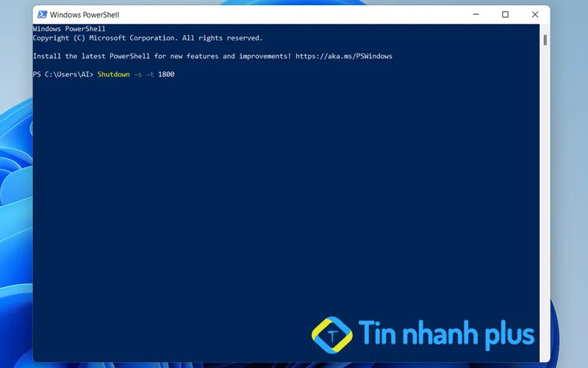
Task: Click the Copyright (C) Microsoft Corporation line
Action: pos(148,38)
